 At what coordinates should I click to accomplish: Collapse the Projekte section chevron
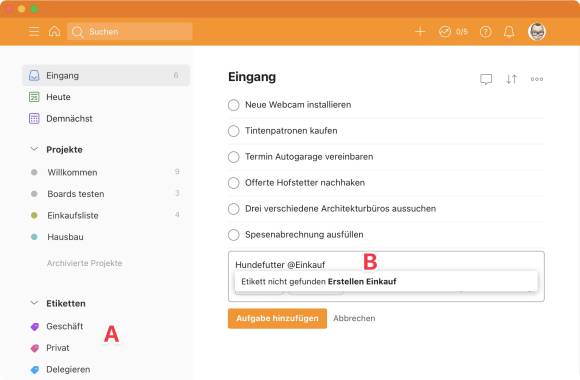pyautogui.click(x=34, y=149)
